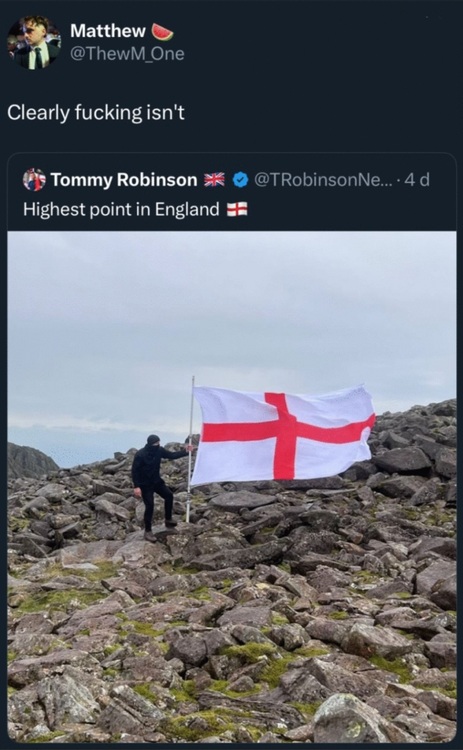The width and height of the screenshot is (463, 750).
Task: Click the blue verified badge
Action: click(x=241, y=180)
